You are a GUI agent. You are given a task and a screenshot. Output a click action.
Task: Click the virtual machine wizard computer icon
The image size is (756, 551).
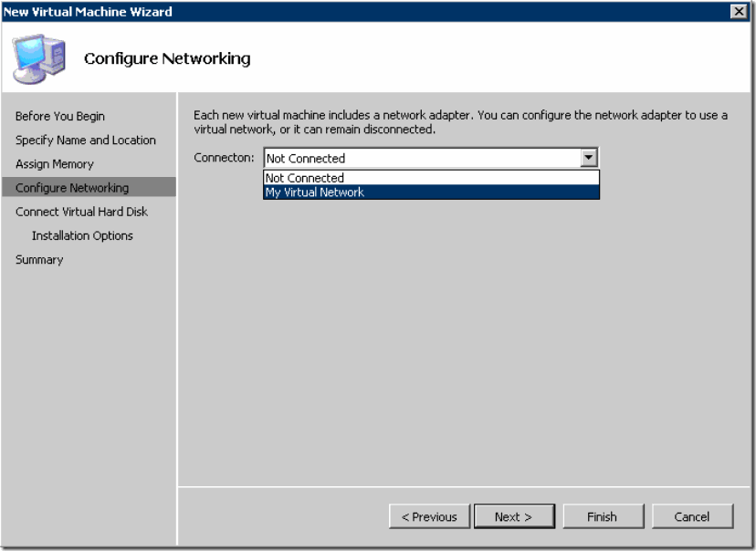coord(38,58)
